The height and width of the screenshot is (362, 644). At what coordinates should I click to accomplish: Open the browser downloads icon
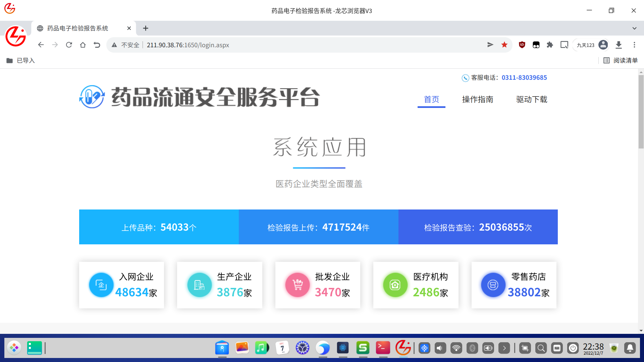[x=619, y=45]
